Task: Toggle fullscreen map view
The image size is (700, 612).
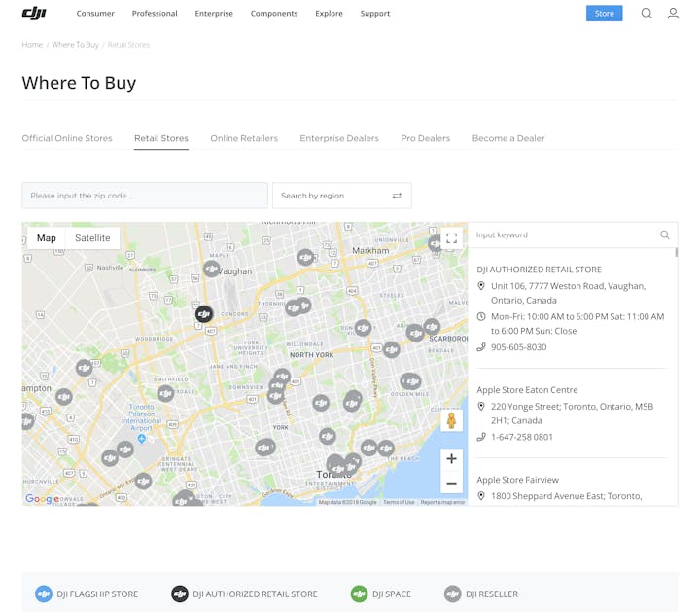Action: 451,238
